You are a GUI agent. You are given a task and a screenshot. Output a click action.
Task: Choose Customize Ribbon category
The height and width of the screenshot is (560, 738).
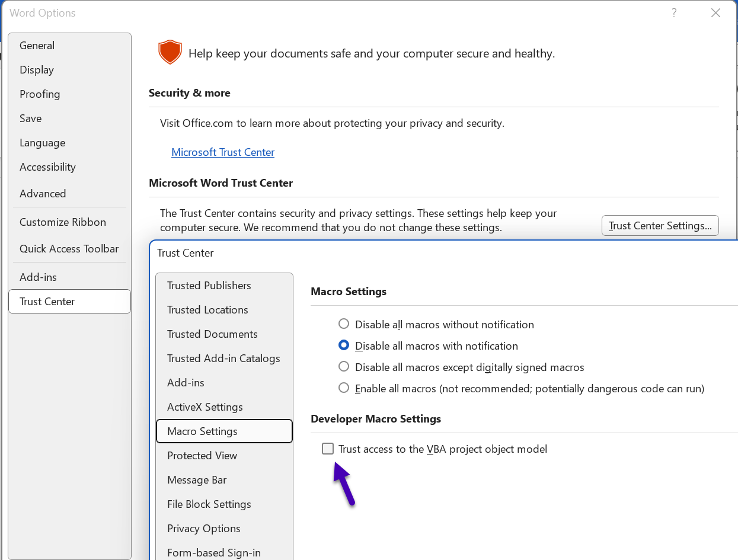click(x=70, y=222)
